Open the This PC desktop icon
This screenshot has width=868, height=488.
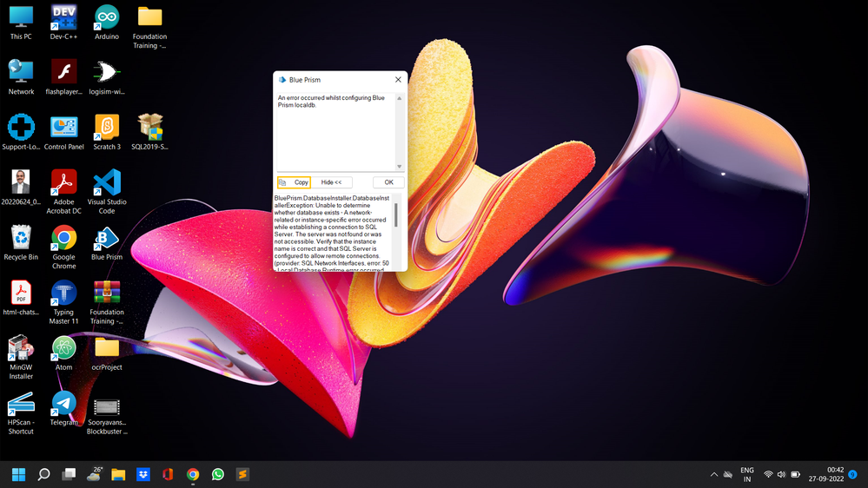(21, 22)
